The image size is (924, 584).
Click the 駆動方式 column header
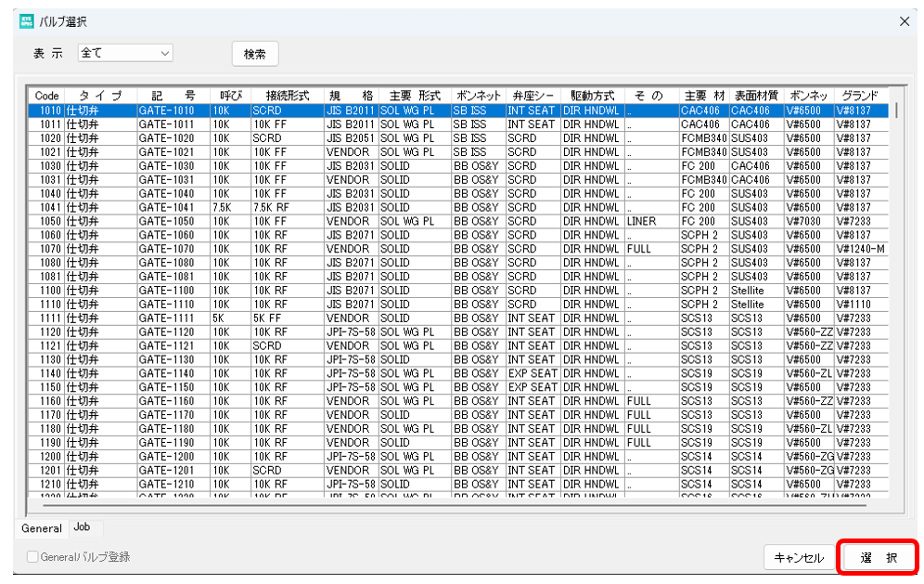pyautogui.click(x=592, y=96)
